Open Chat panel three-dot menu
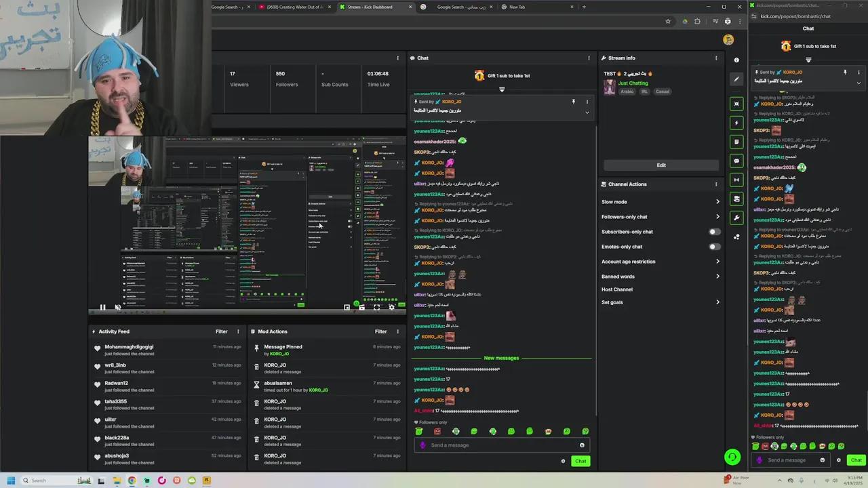This screenshot has width=868, height=488. click(x=589, y=58)
